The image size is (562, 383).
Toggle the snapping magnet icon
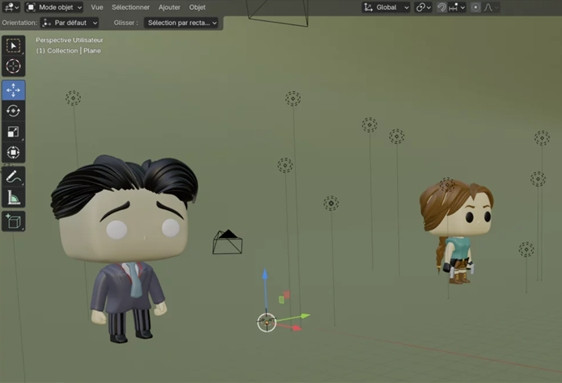point(442,7)
